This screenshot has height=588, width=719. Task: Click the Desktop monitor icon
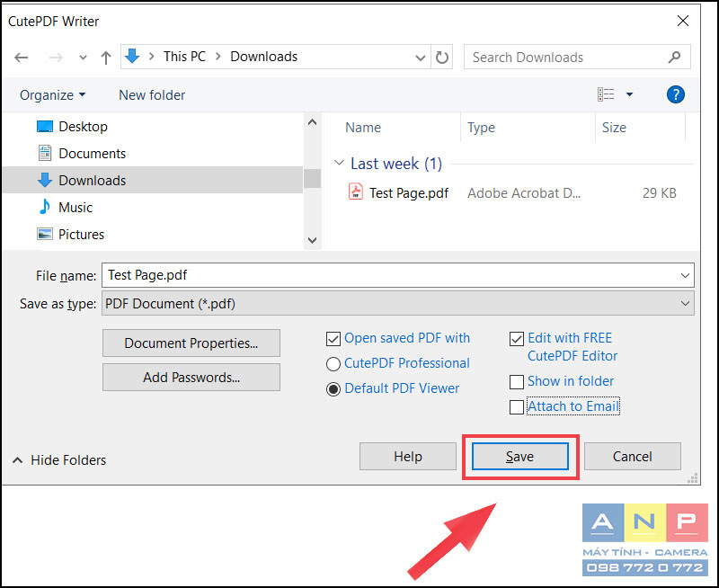44,126
